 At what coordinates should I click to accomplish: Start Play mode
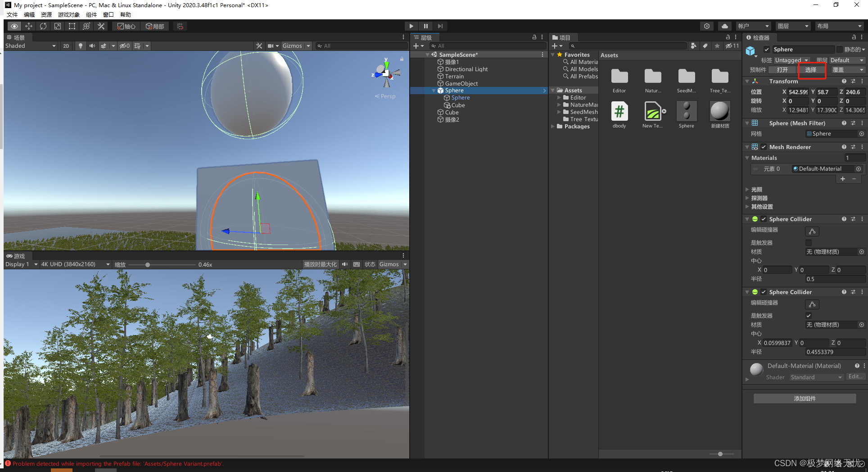click(x=411, y=26)
